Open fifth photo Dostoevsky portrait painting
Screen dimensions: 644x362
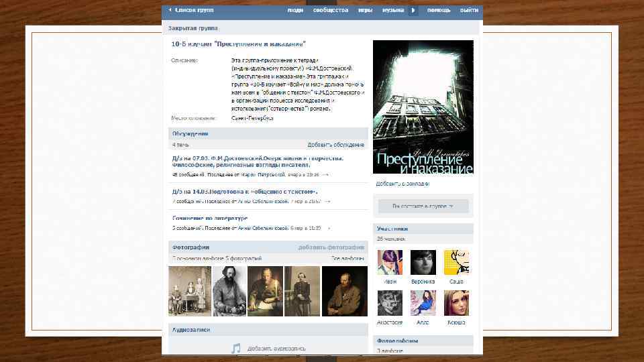pyautogui.click(x=345, y=292)
